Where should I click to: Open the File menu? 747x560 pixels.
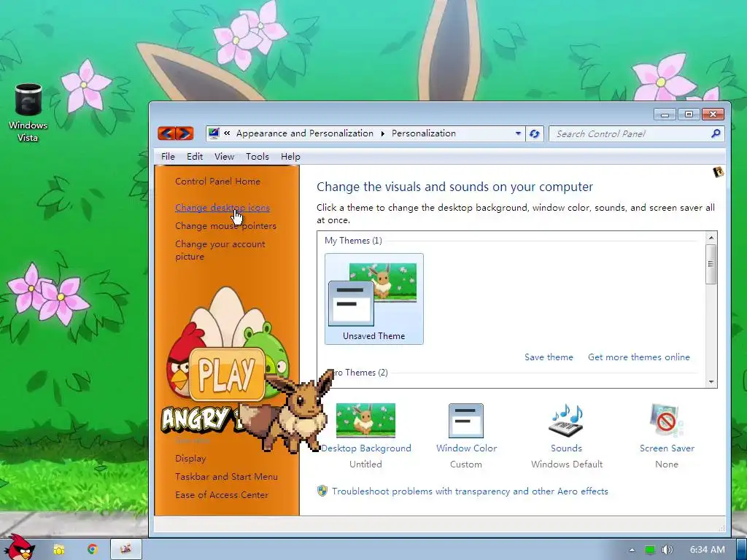168,156
